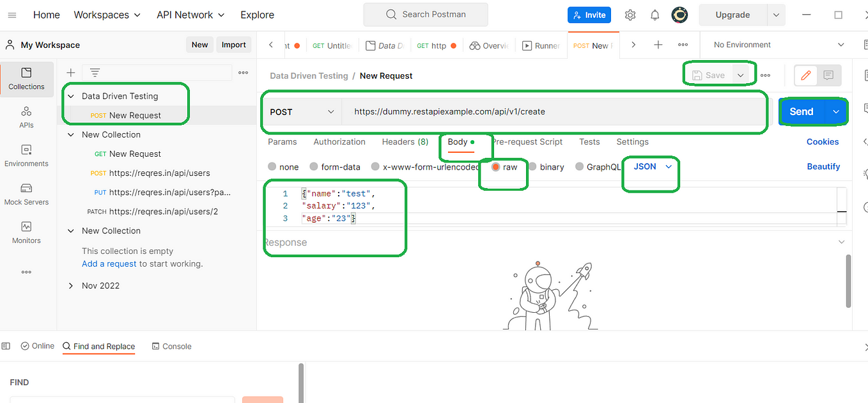Open the collections filter icon
The width and height of the screenshot is (868, 403).
(x=95, y=73)
